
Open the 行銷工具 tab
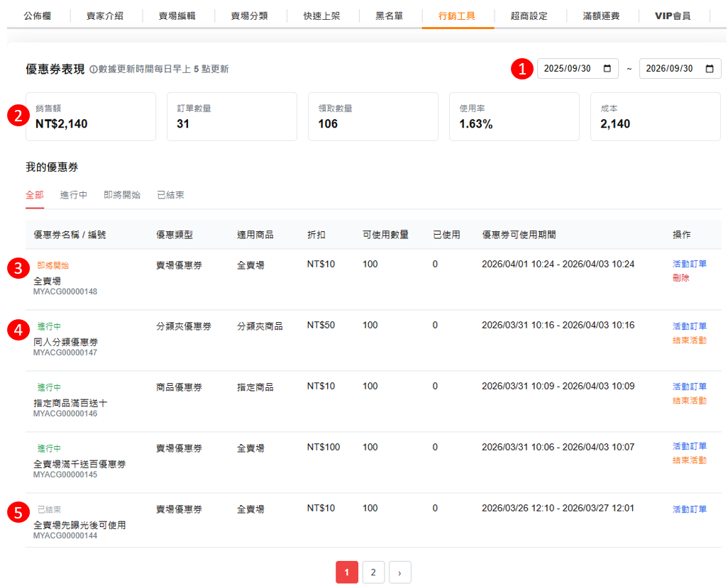click(457, 16)
